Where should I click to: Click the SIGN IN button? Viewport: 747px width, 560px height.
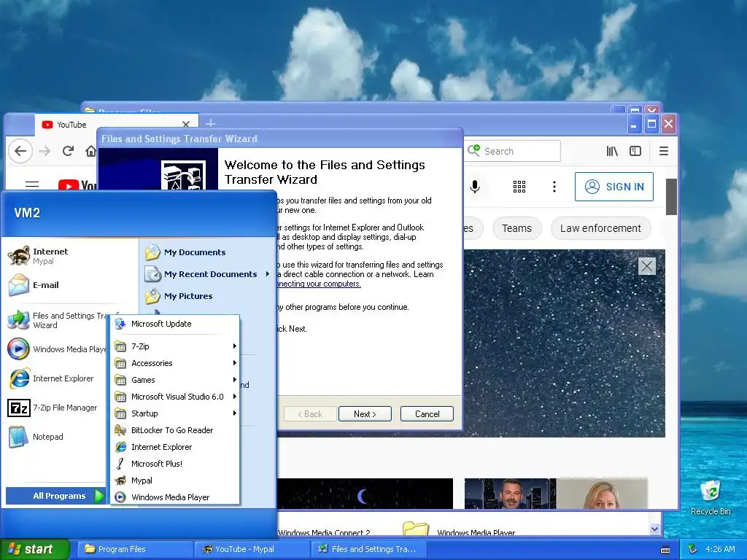614,187
